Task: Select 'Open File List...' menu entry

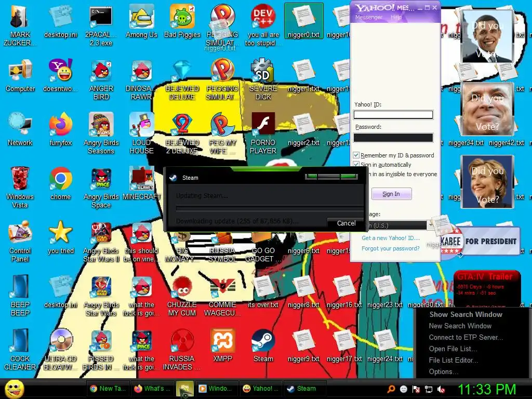Action: 453,349
